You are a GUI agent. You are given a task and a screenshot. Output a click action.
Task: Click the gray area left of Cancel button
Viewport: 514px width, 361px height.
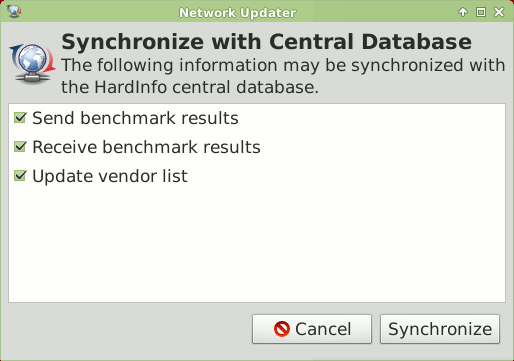(x=130, y=329)
